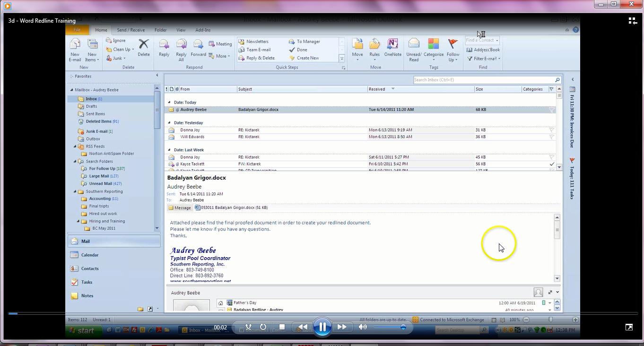The image size is (644, 346).
Task: Expand the Quick Steps gallery
Action: (x=341, y=59)
